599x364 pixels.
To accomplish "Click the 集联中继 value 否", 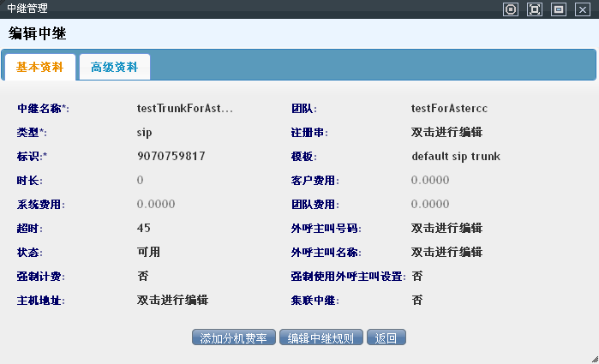I will point(416,301).
